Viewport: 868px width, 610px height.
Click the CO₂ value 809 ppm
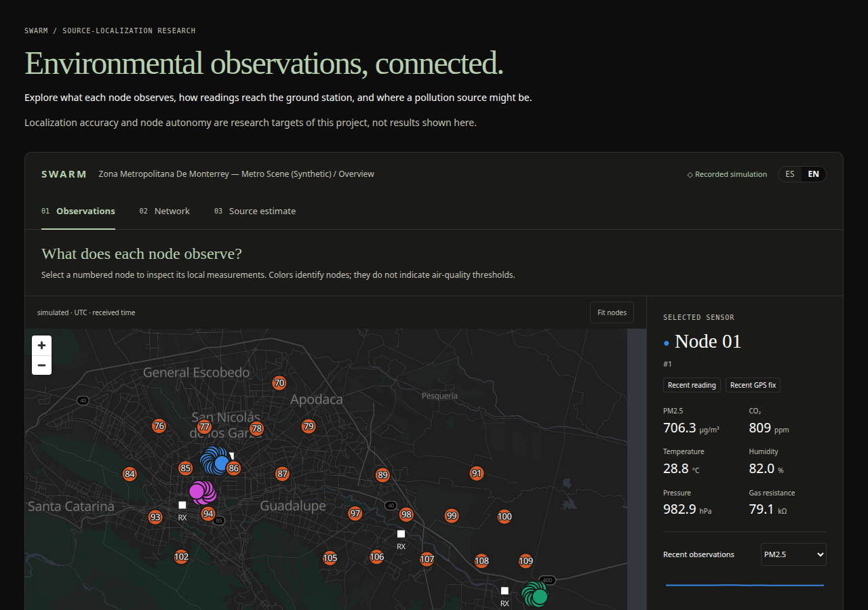coord(768,428)
